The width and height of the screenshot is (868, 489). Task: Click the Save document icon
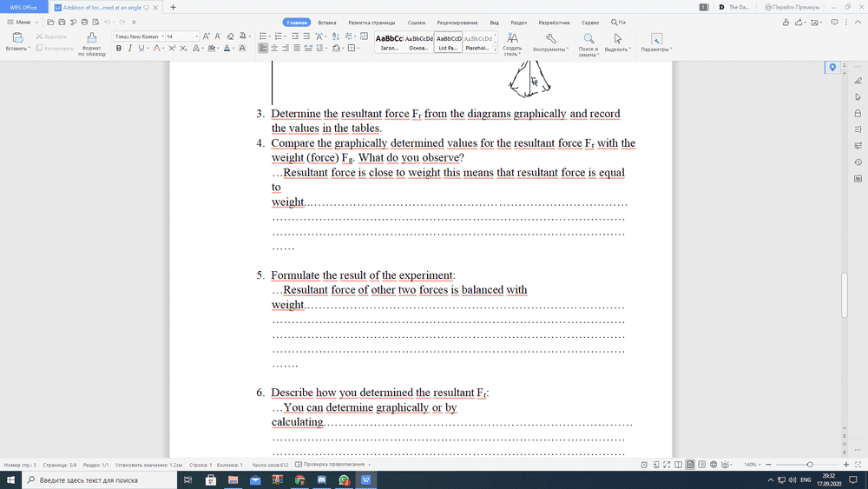point(62,22)
